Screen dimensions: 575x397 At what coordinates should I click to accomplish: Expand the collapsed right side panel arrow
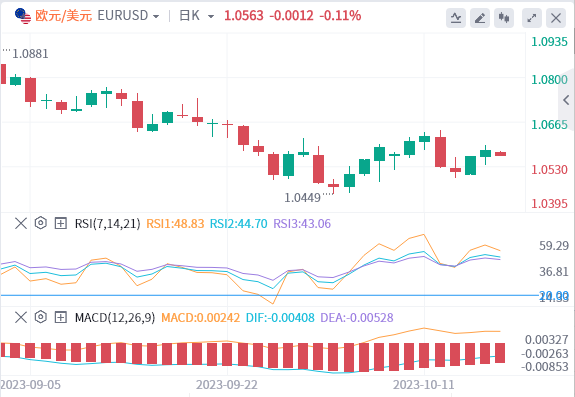[567, 100]
